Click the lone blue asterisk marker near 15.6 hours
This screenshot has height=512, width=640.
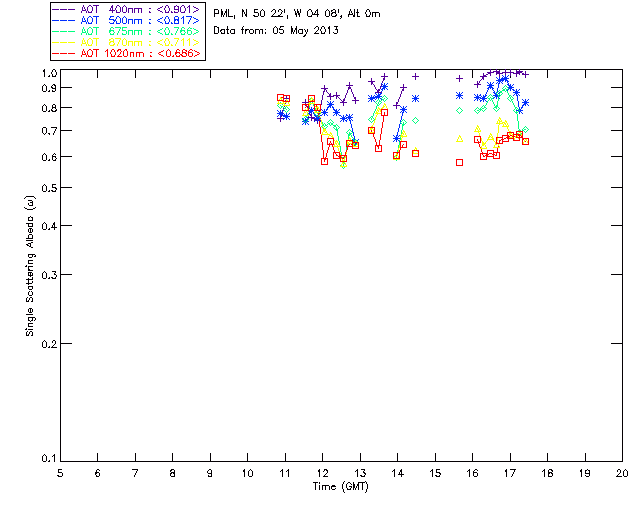(x=460, y=96)
